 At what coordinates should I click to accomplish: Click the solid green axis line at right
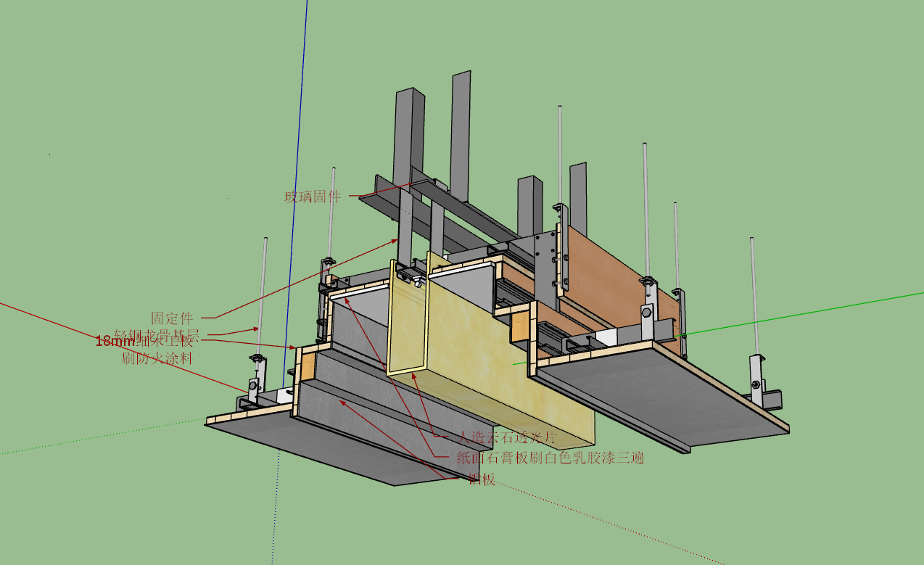click(x=801, y=313)
